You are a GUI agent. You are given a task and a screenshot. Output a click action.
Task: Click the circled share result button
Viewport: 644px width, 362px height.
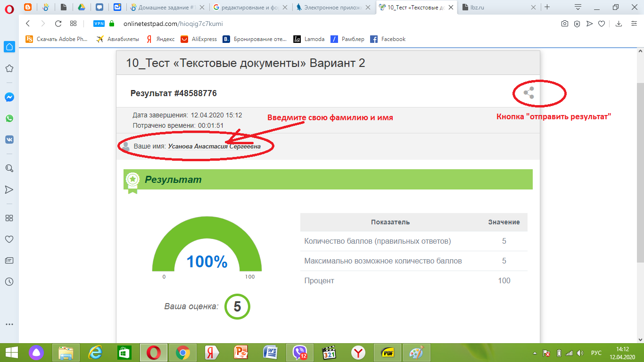coord(529,93)
